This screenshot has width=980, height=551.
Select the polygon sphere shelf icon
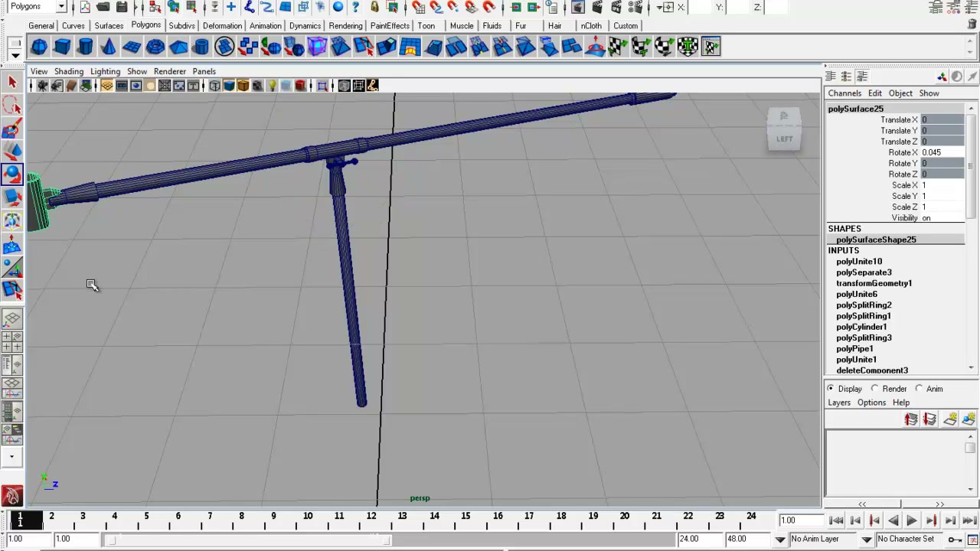coord(39,47)
